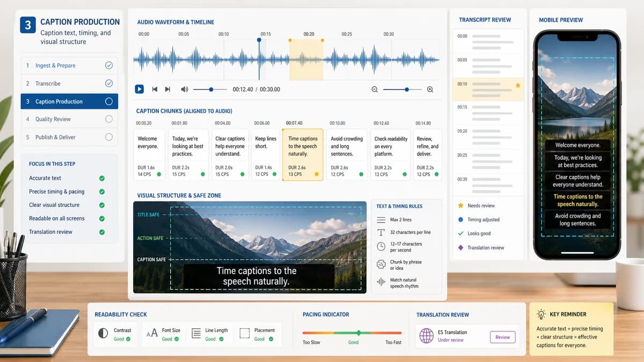Toggle the Precise timing & pacing check
This screenshot has width=644, height=362.
[102, 191]
